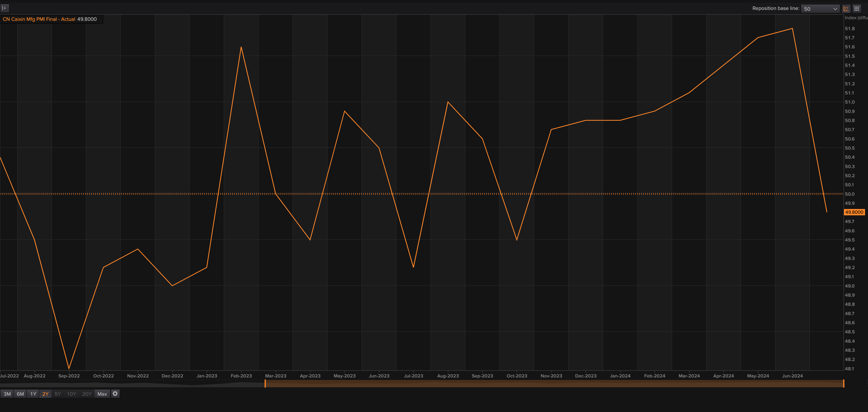Screen dimensions: 868x412
Task: Select the 10Y time range
Action: [71, 394]
